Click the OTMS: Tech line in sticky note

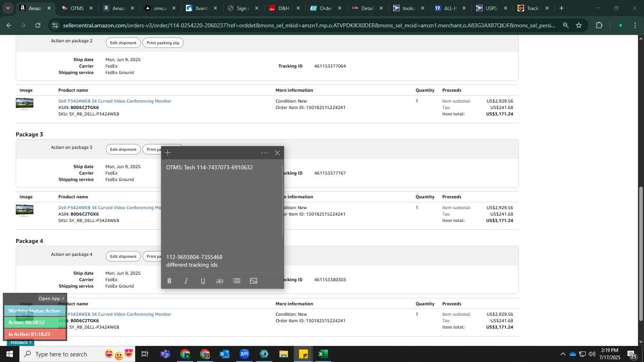209,167
